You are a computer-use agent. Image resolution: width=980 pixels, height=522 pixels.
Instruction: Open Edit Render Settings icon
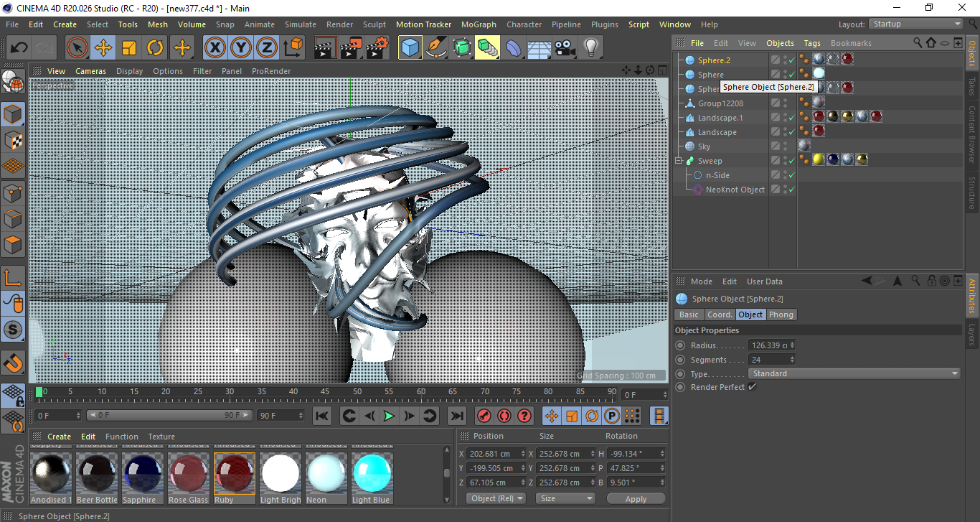[377, 48]
